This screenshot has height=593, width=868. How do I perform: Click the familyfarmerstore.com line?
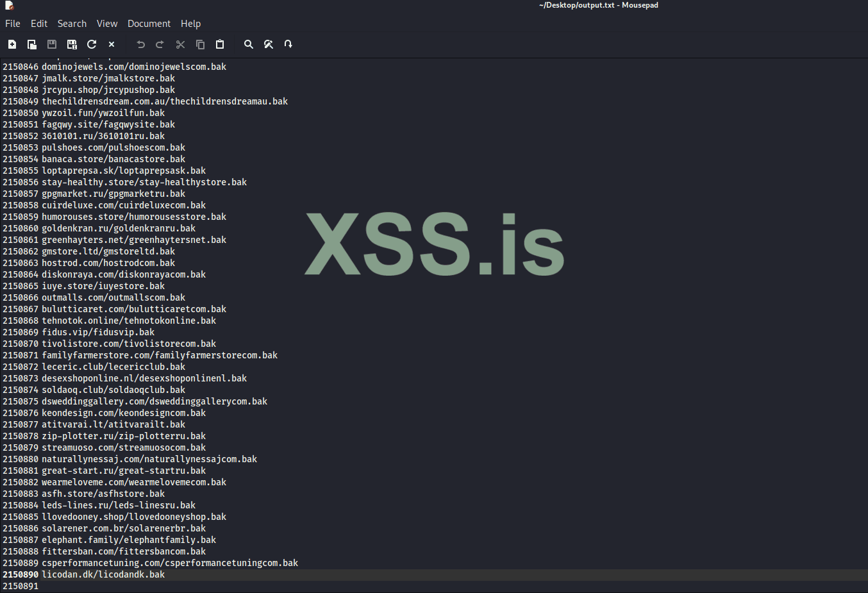[x=160, y=355]
